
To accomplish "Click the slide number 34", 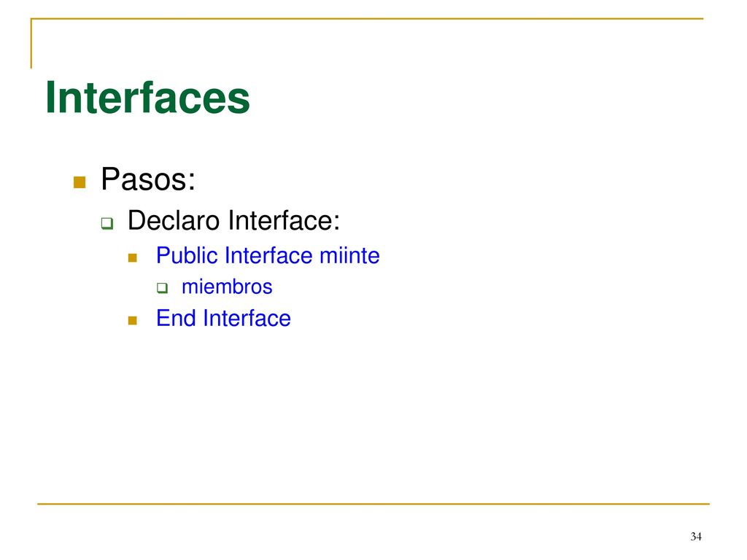I will pos(696,537).
